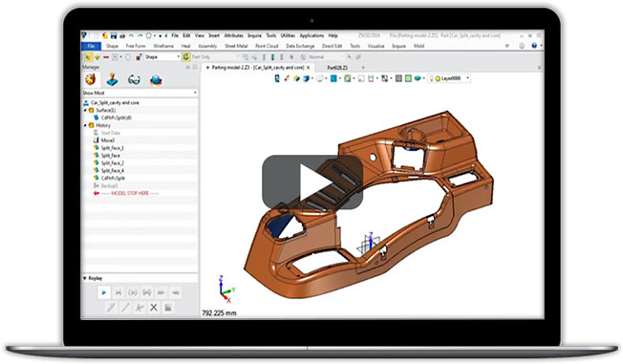
Task: Click the globe icon in Manager panel
Action: 156,80
